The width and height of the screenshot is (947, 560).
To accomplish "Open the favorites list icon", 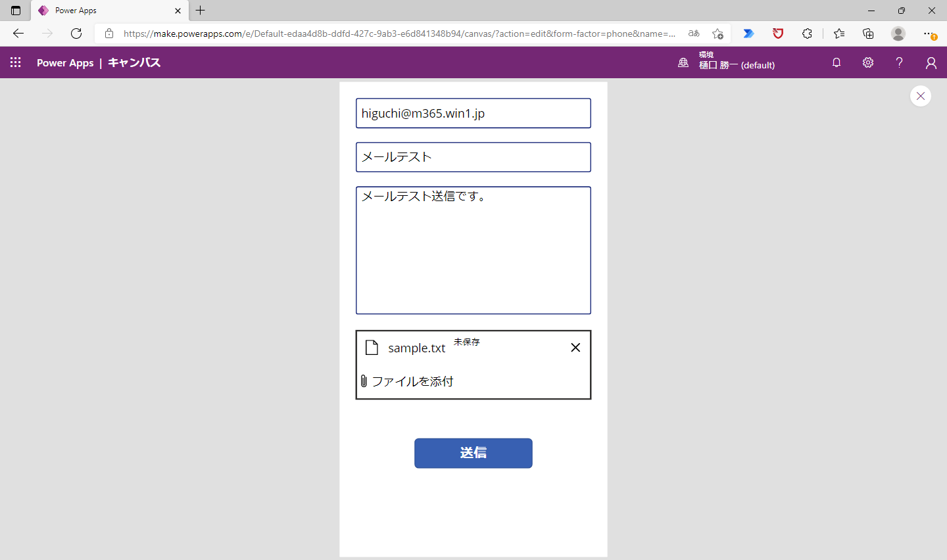I will (839, 34).
